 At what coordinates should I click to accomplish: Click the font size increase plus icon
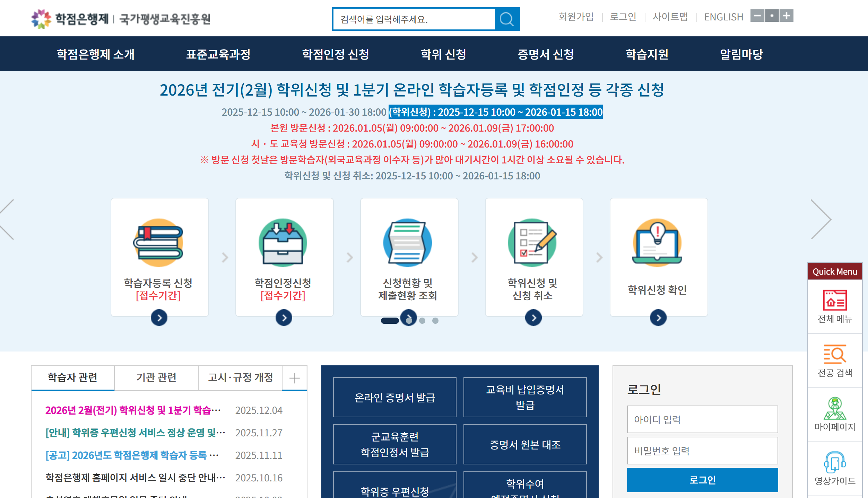coord(787,16)
